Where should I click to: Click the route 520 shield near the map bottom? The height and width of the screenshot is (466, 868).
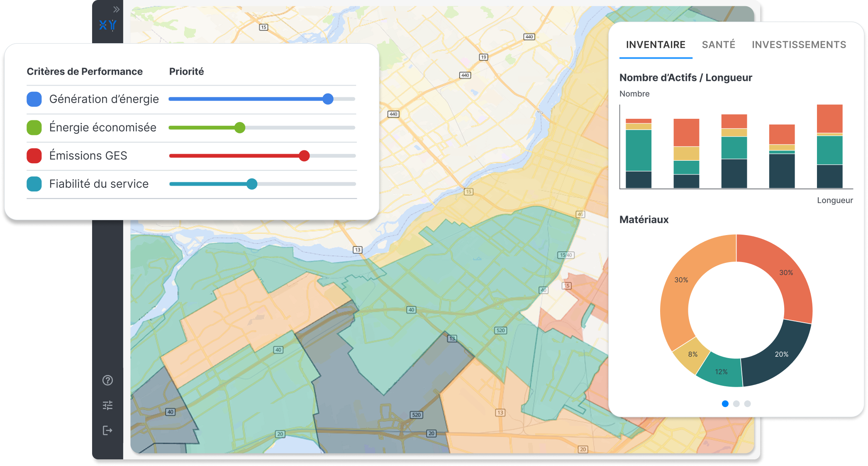pyautogui.click(x=416, y=414)
